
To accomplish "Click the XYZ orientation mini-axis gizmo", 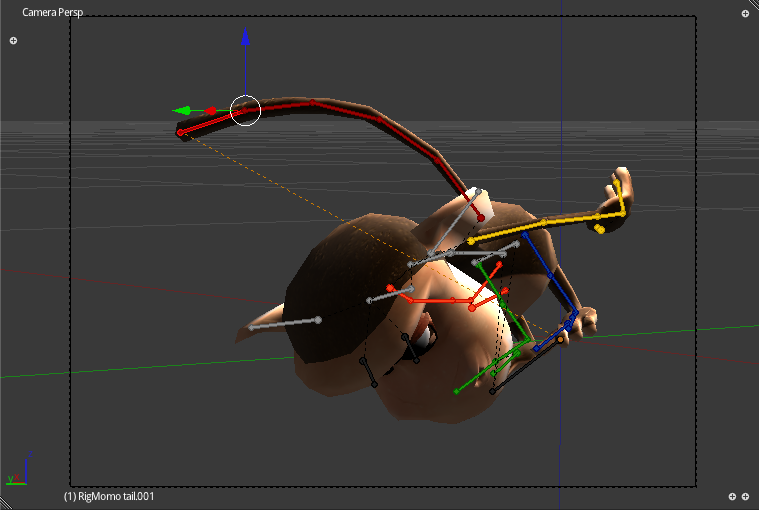I will [17, 469].
